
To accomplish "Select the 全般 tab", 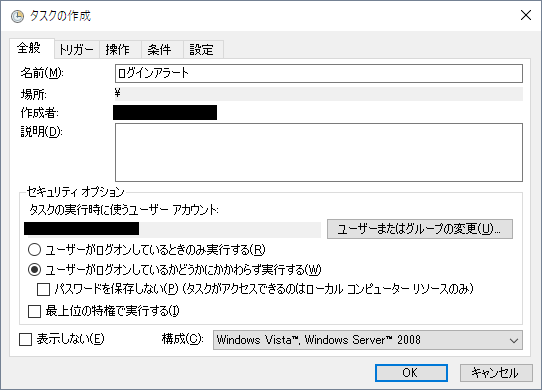I will [32, 48].
